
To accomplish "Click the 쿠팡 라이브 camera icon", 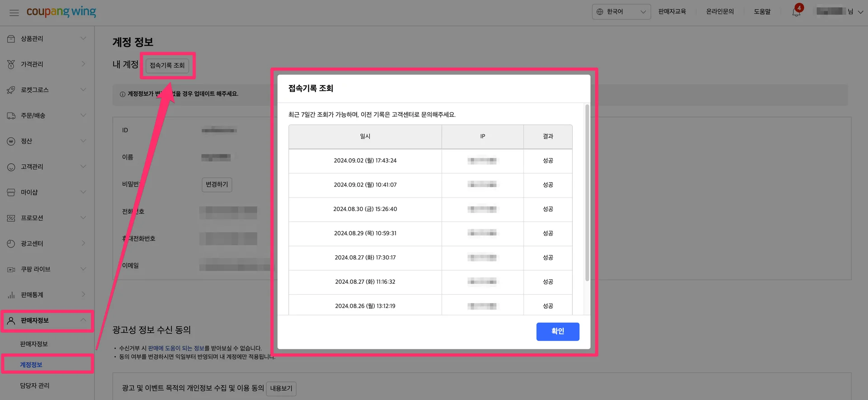I will (x=11, y=269).
